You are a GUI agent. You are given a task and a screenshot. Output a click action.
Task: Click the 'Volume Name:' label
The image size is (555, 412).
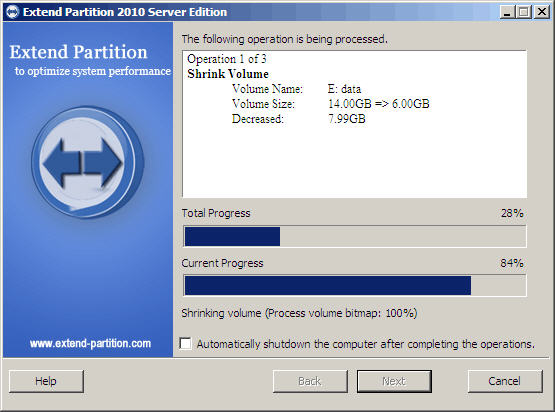pyautogui.click(x=268, y=89)
